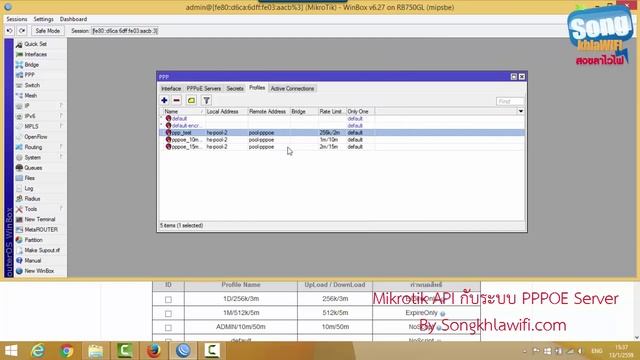Viewport: 640px width, 360px height.
Task: Launch Firefox from taskbar
Action: [153, 351]
